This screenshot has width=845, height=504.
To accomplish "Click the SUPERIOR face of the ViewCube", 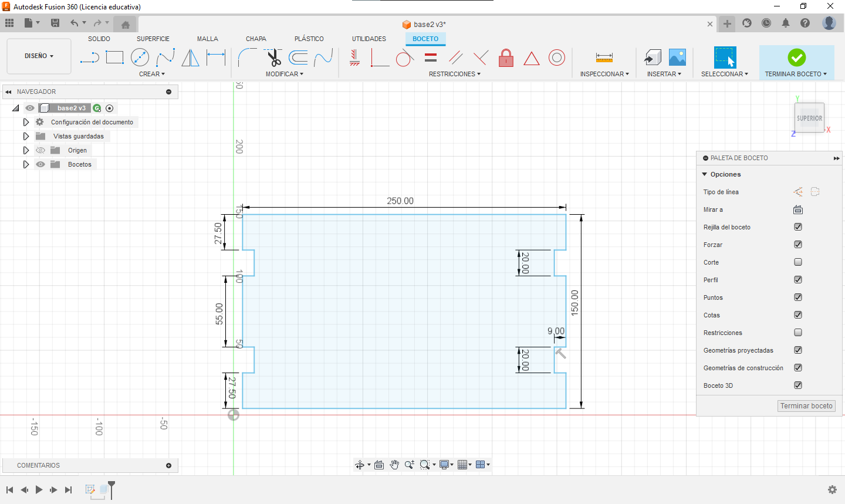I will click(810, 118).
